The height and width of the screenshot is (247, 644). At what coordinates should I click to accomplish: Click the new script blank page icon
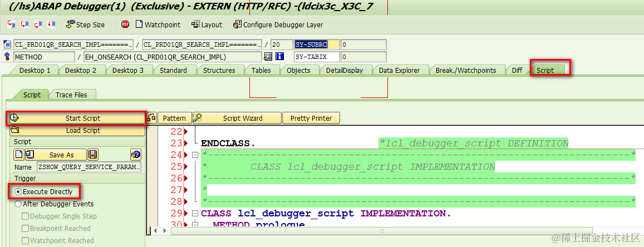19,155
